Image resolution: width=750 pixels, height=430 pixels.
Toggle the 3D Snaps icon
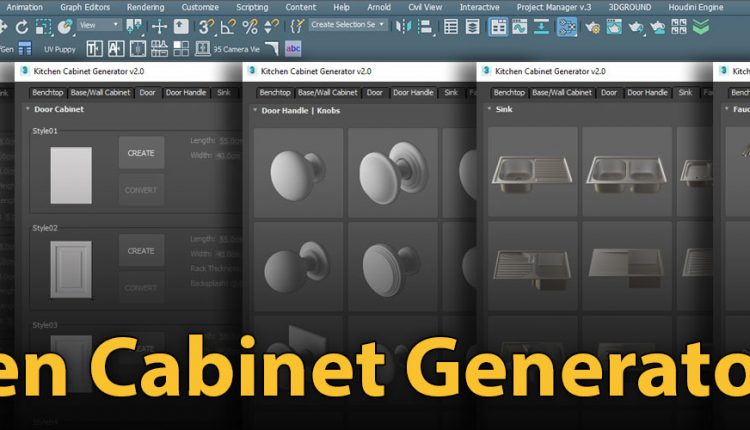pos(205,26)
